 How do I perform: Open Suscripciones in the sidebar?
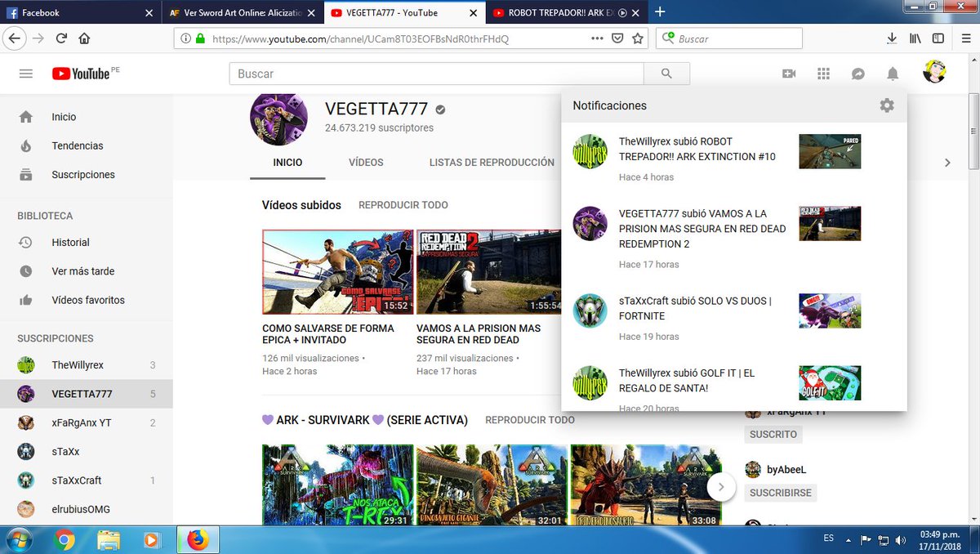[87, 175]
